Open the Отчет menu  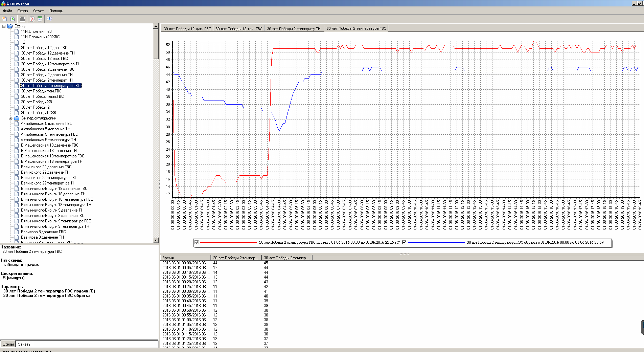point(38,11)
